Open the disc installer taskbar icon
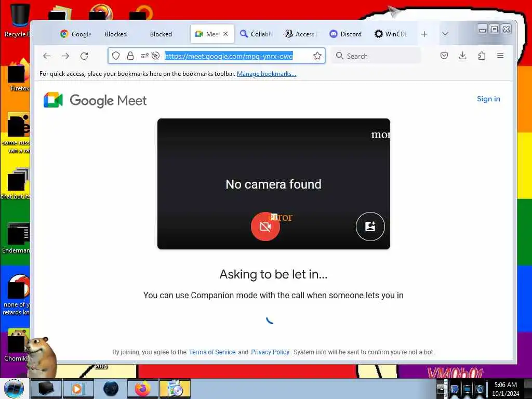 pyautogui.click(x=175, y=389)
